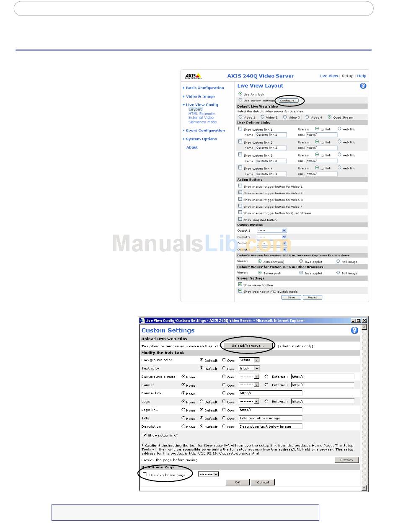Image resolution: width=398 pixels, height=532 pixels.
Task: Toggle Show setup link checkbox
Action: pos(145,435)
